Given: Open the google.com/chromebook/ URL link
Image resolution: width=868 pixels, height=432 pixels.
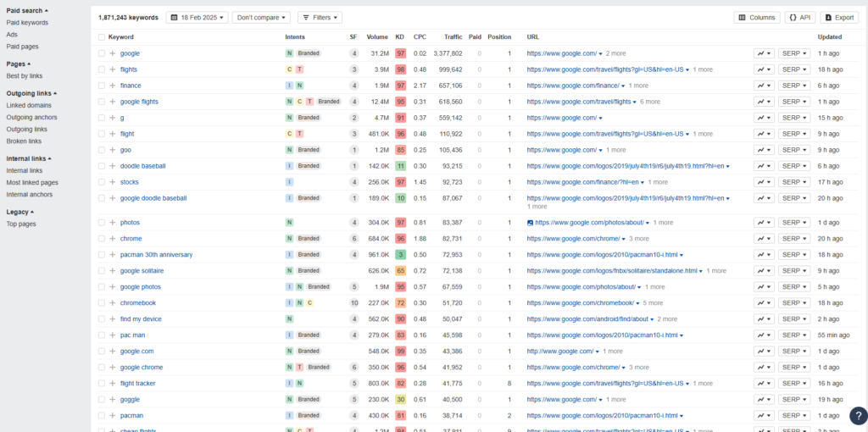Looking at the screenshot, I should tap(580, 303).
